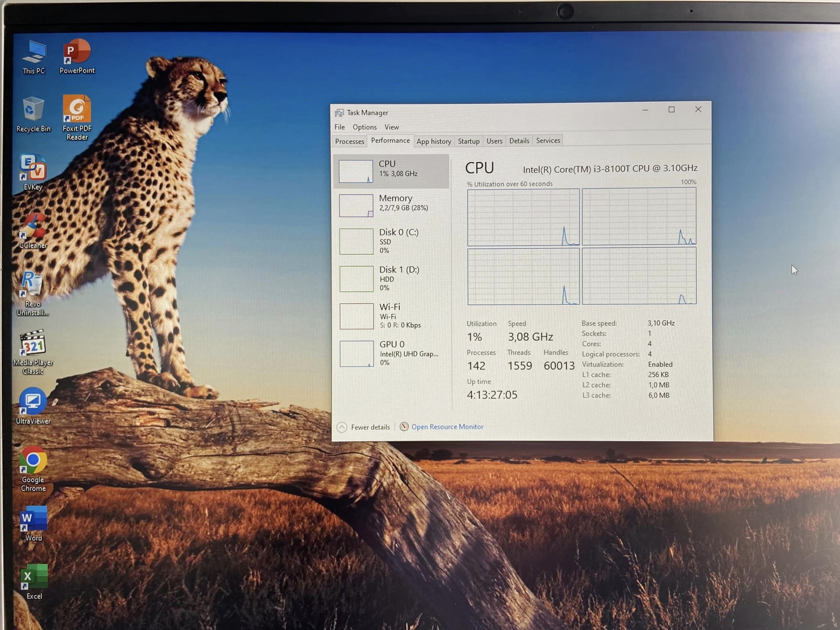The height and width of the screenshot is (630, 840).
Task: Click the top-right CPU core graph
Action: pos(639,217)
